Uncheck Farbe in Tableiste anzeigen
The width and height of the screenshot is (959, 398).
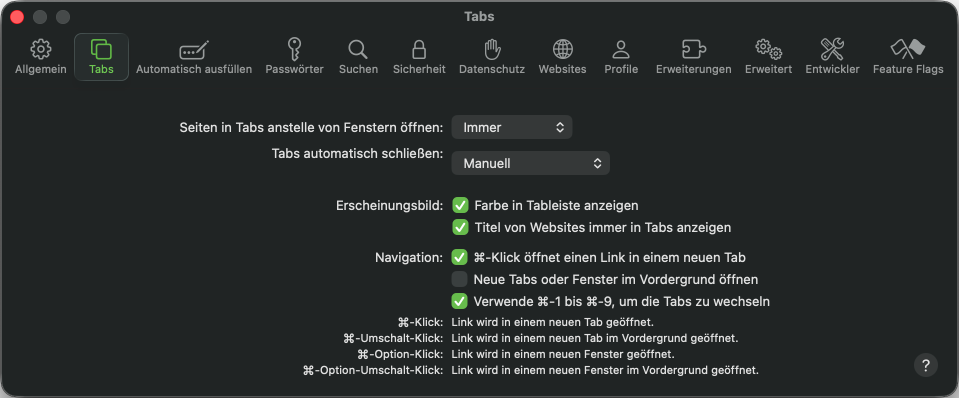[x=460, y=205]
